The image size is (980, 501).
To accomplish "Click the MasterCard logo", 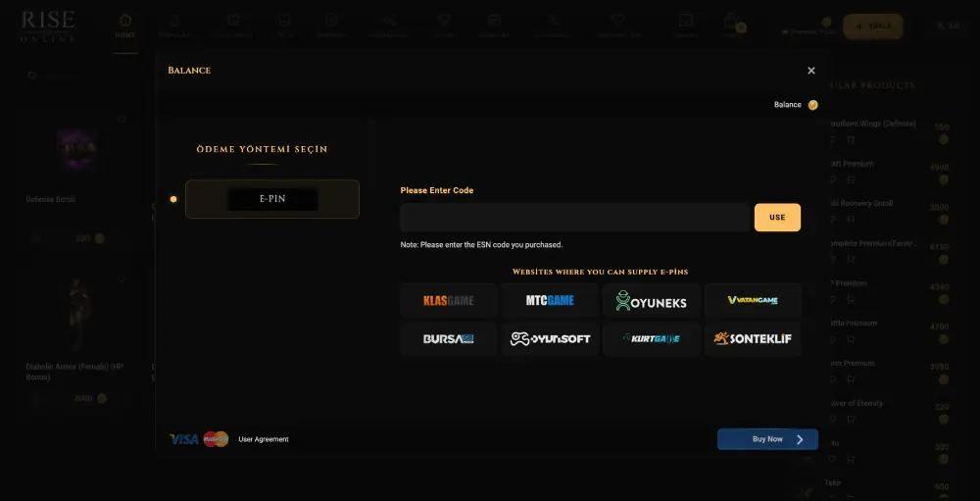I will click(216, 439).
